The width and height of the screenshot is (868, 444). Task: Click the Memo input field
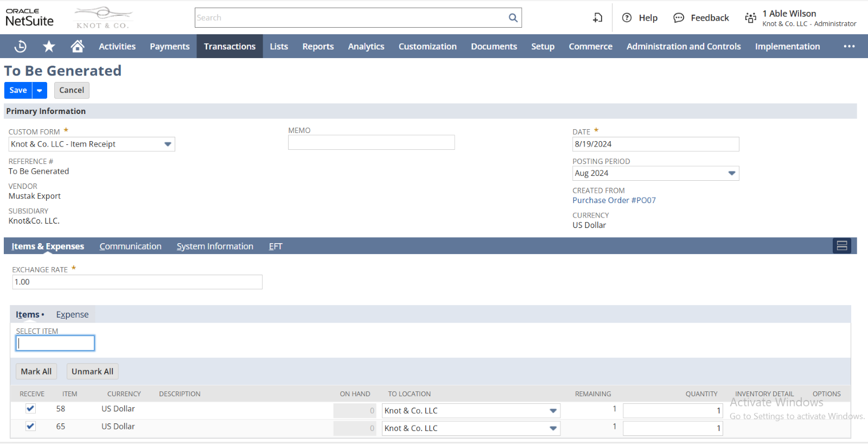371,143
